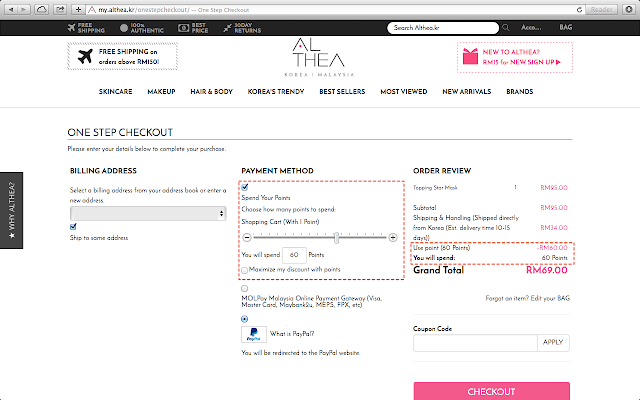Click the pink gift box icon
640x400 pixels.
pyautogui.click(x=470, y=56)
